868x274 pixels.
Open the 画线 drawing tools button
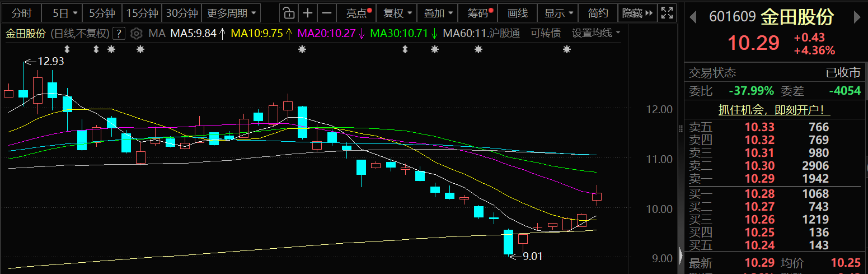(518, 13)
